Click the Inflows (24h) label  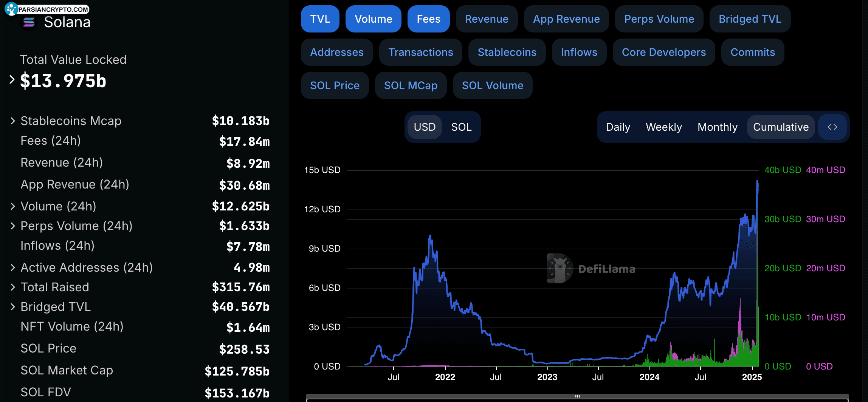point(57,246)
